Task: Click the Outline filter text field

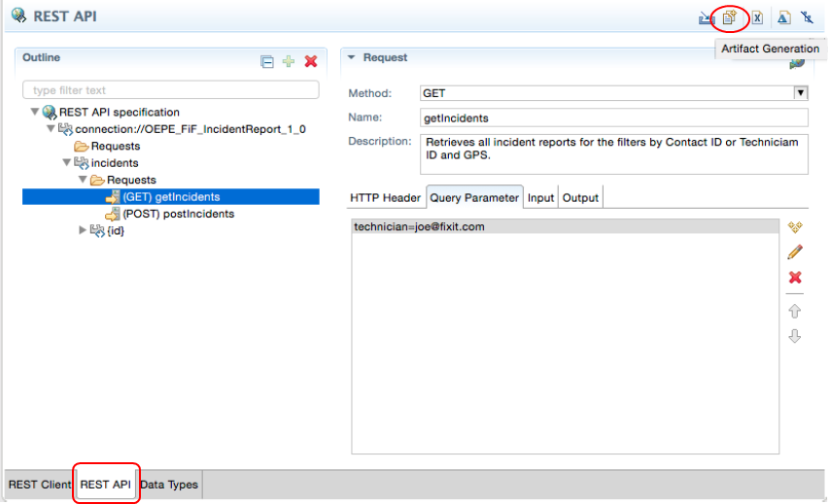Action: coord(171,89)
